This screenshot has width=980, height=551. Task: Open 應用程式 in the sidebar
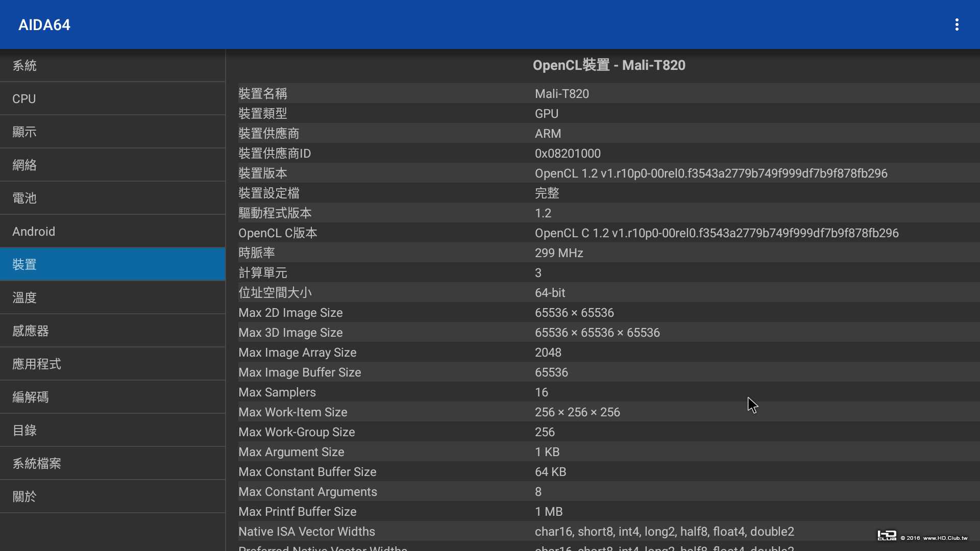click(112, 364)
